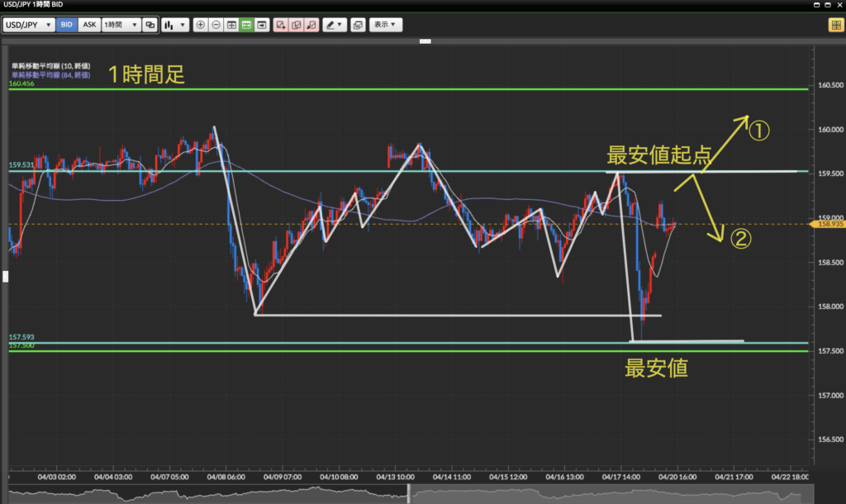Screen dimensions: 846x504
Task: Open the USD/JPY currency pair dropdown
Action: [29, 25]
